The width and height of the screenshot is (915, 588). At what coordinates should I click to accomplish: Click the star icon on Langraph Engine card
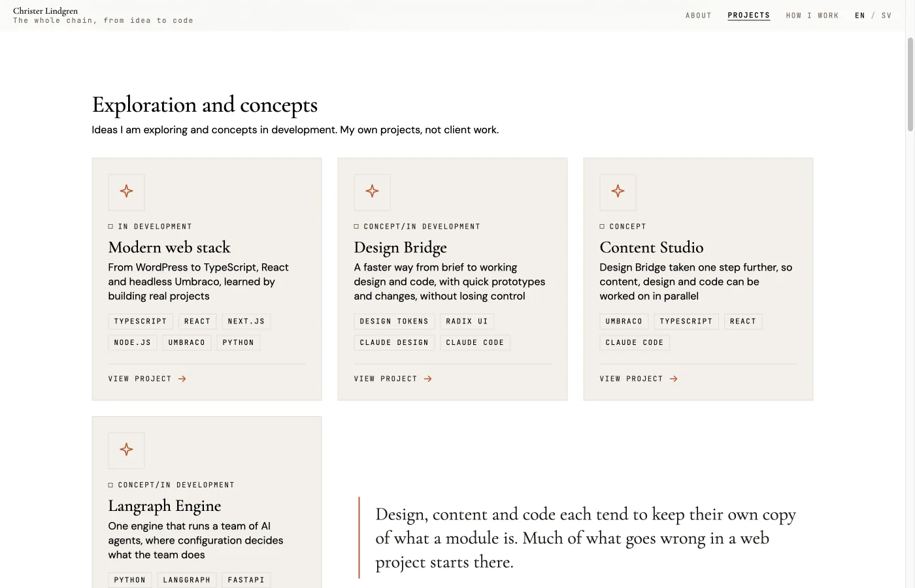click(126, 450)
